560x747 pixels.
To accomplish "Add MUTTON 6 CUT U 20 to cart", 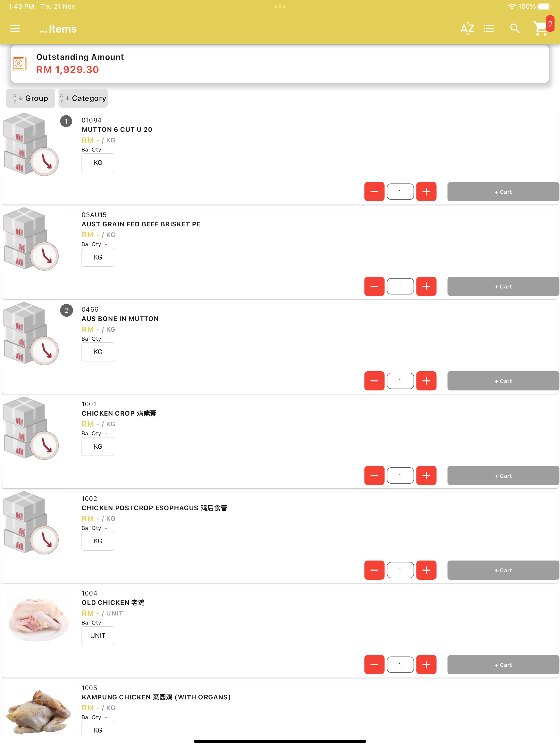I will tap(503, 192).
